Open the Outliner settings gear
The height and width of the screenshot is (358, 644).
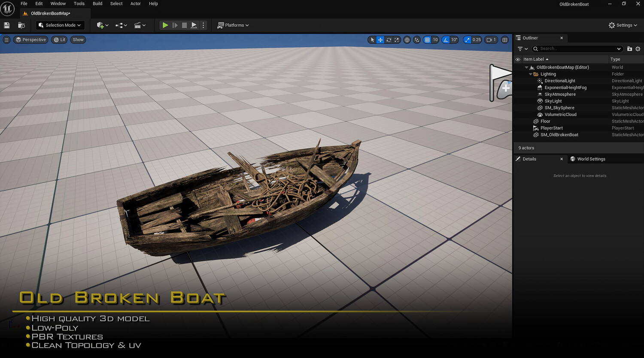(x=638, y=49)
